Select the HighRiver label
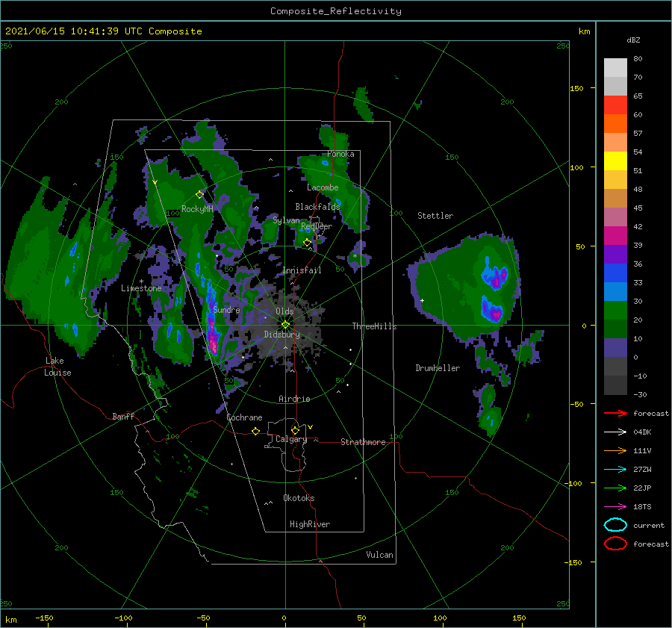 pos(310,524)
